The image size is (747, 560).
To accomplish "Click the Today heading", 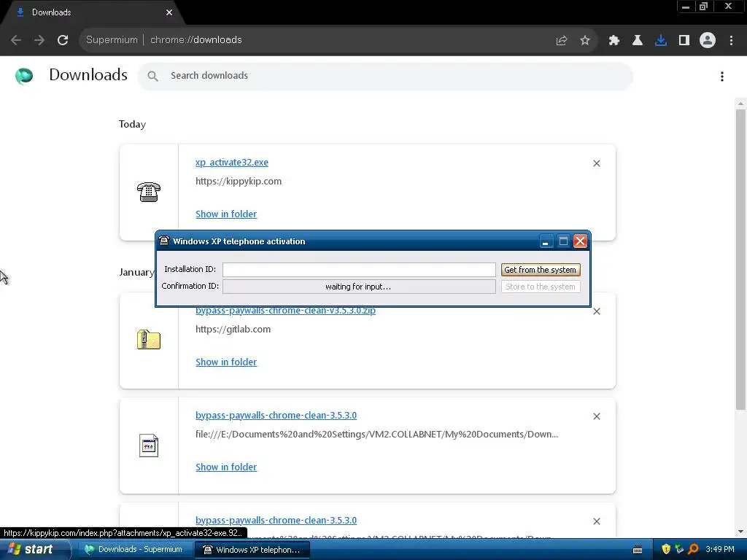I will click(133, 124).
